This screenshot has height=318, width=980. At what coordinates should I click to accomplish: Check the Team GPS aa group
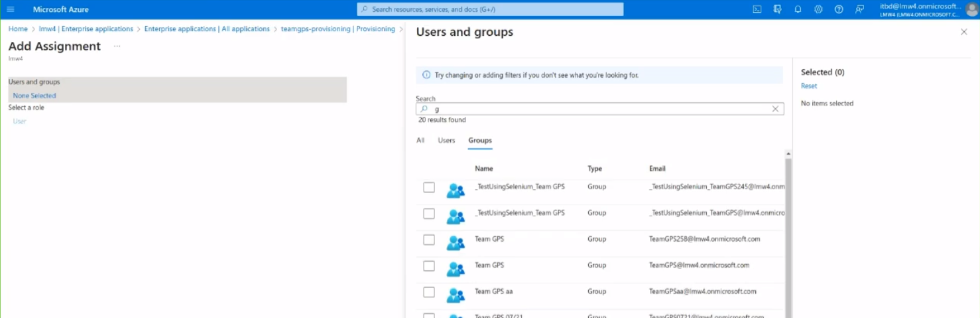429,292
